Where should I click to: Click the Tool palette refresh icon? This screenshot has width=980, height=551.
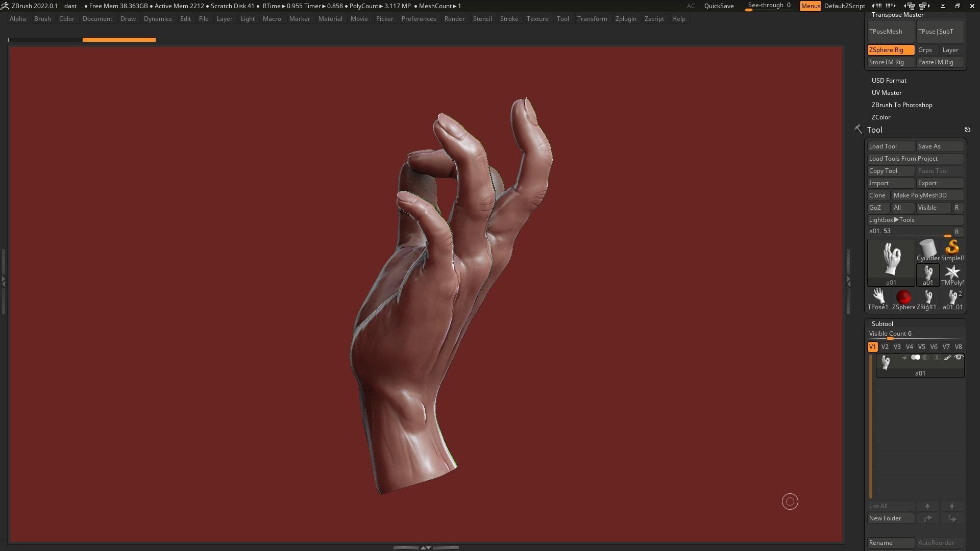(967, 130)
